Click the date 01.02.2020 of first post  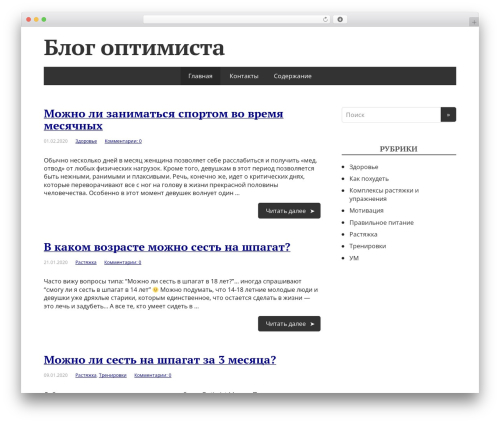coord(56,141)
